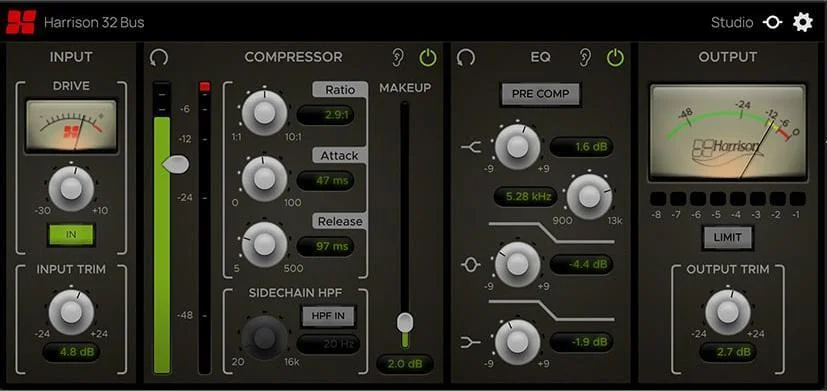
Task: Toggle the EQ power button
Action: 615,57
